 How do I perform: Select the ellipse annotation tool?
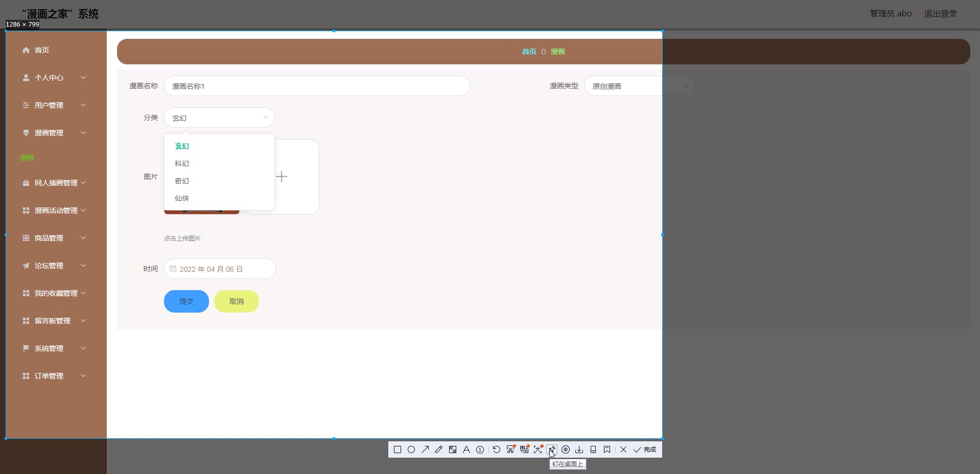point(411,449)
